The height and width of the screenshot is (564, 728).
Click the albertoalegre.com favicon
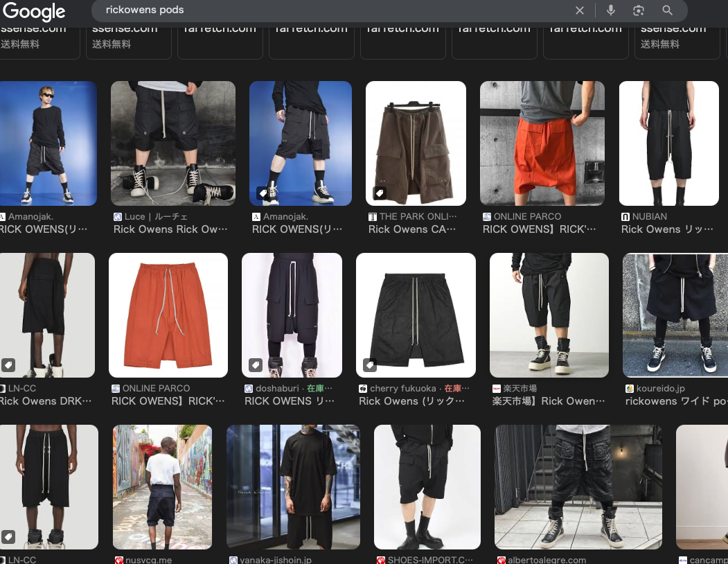[x=501, y=561]
